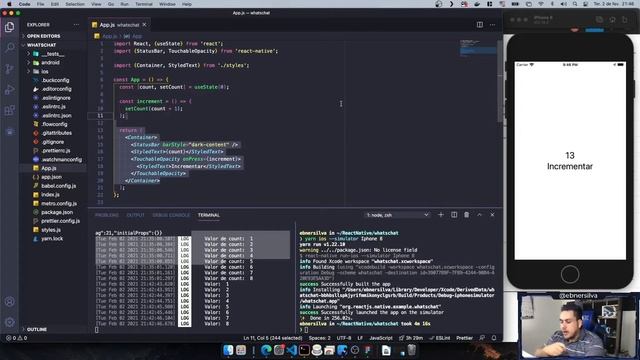Collapse the WHATSCHAT project section
This screenshot has width=640, height=360.
click(x=41, y=45)
